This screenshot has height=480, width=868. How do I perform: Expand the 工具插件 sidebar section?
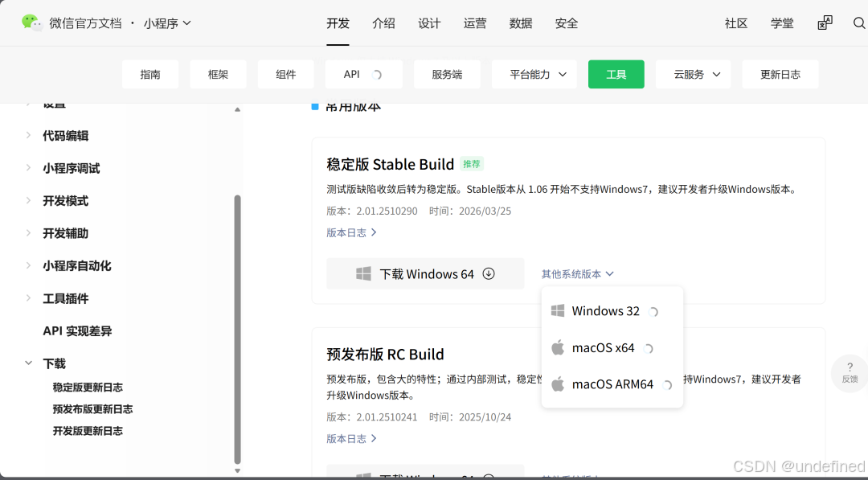[x=28, y=298]
